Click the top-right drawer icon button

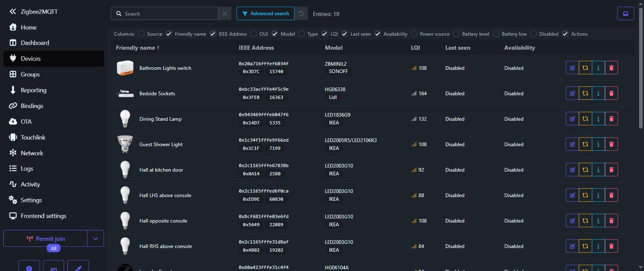626,14
